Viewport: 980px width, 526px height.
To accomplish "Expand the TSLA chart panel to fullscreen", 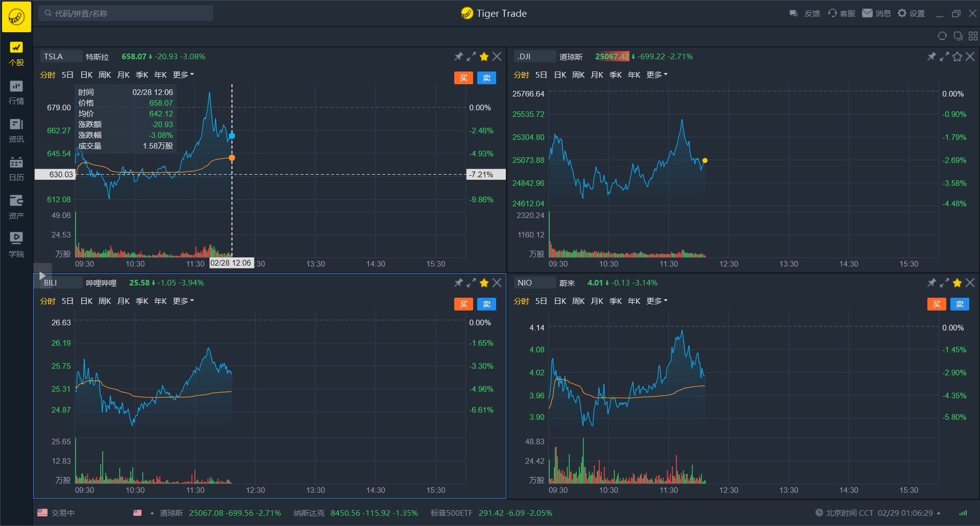I will pos(471,56).
